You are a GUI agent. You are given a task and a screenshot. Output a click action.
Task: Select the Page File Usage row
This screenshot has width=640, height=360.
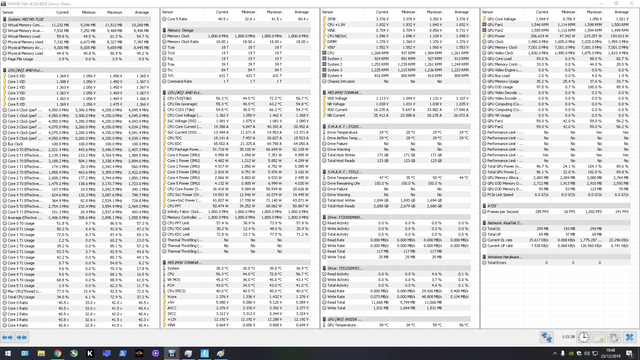point(76,59)
